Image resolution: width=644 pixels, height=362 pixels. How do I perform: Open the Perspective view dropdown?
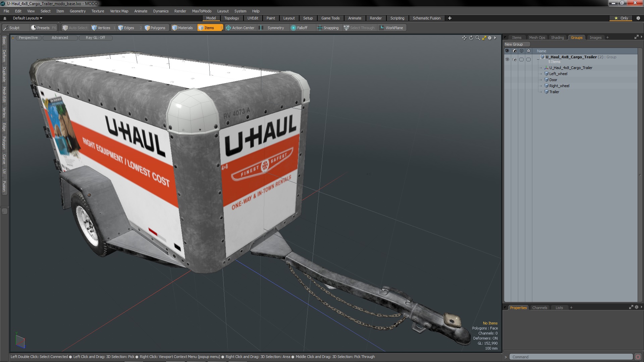coord(28,38)
